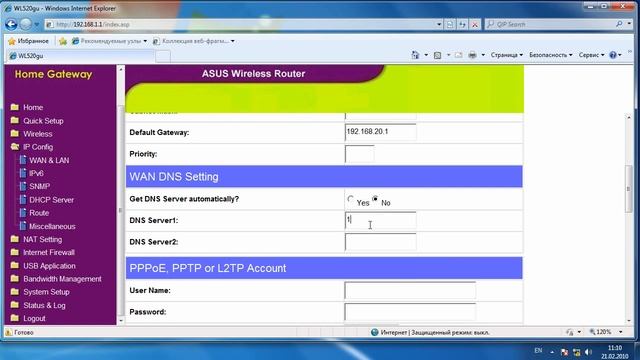Screen dimensions: 640x360
Task: Expand the recent pages dropdown next to Forward
Action: pyautogui.click(x=37, y=24)
